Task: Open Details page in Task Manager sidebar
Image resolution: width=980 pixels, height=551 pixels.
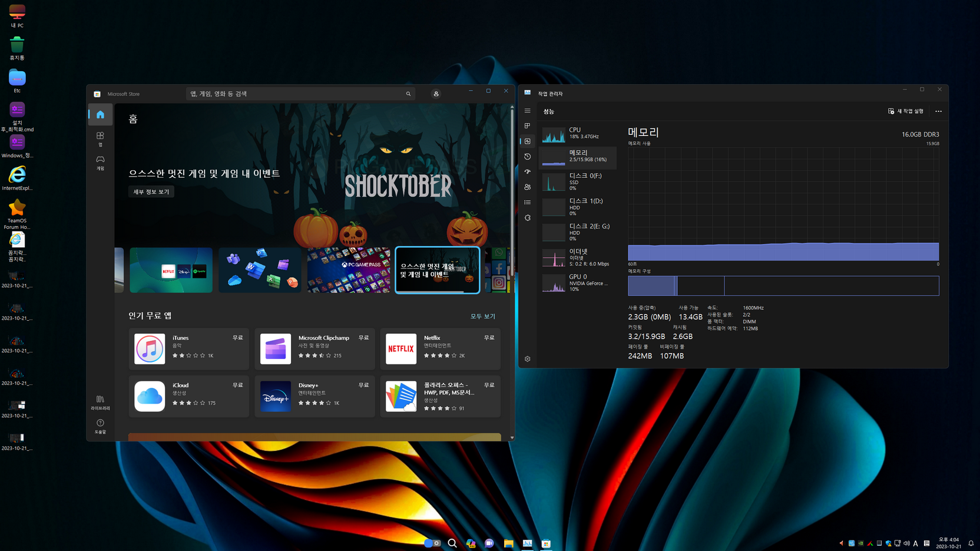Action: click(528, 203)
